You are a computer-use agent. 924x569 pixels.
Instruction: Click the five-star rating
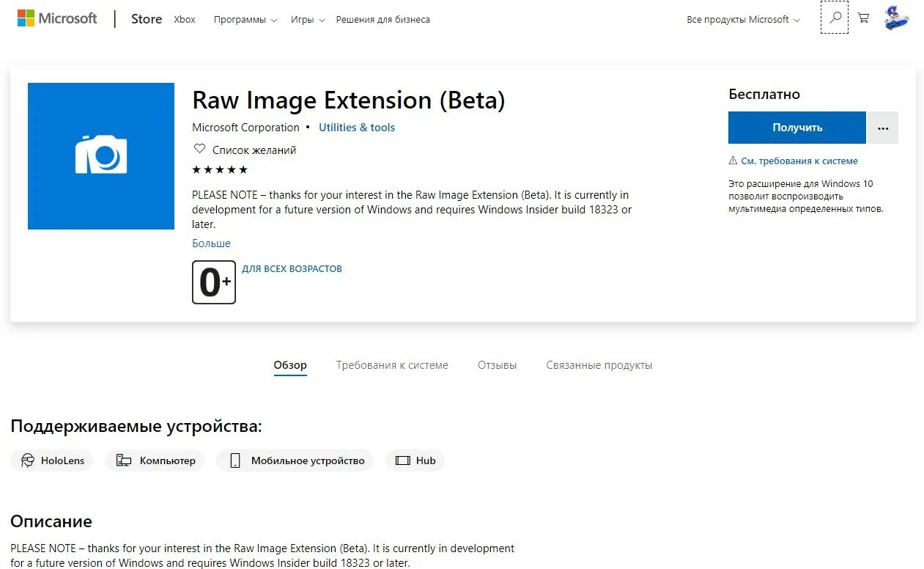coord(220,170)
